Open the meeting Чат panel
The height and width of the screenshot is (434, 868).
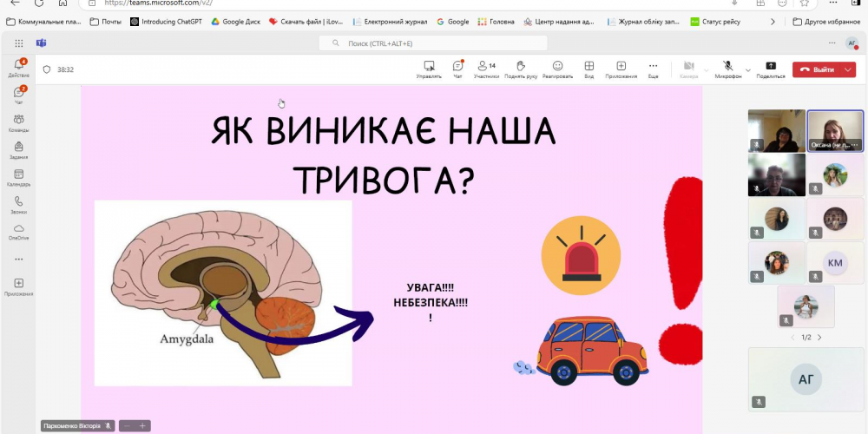[x=457, y=69]
